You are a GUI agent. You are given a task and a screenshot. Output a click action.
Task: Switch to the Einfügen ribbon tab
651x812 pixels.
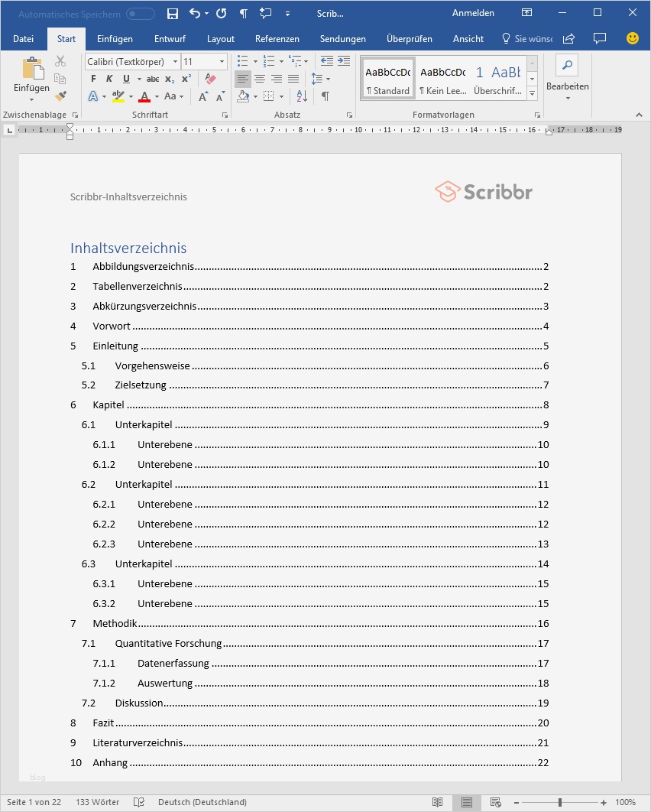[115, 39]
